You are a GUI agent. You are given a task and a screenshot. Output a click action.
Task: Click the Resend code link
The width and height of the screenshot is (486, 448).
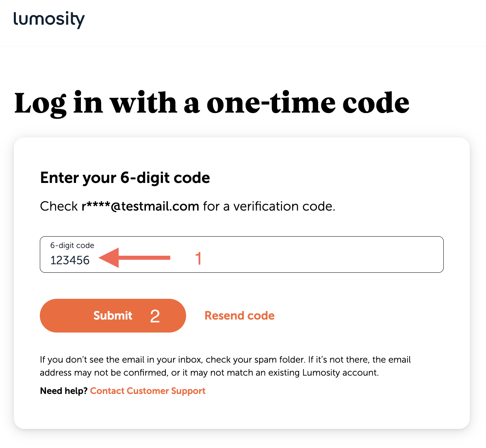(x=239, y=315)
